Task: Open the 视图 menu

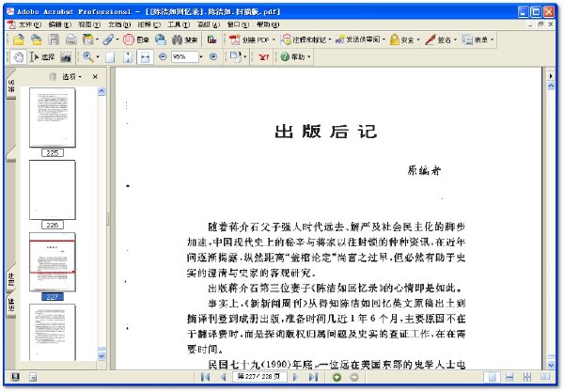Action: pyautogui.click(x=89, y=24)
